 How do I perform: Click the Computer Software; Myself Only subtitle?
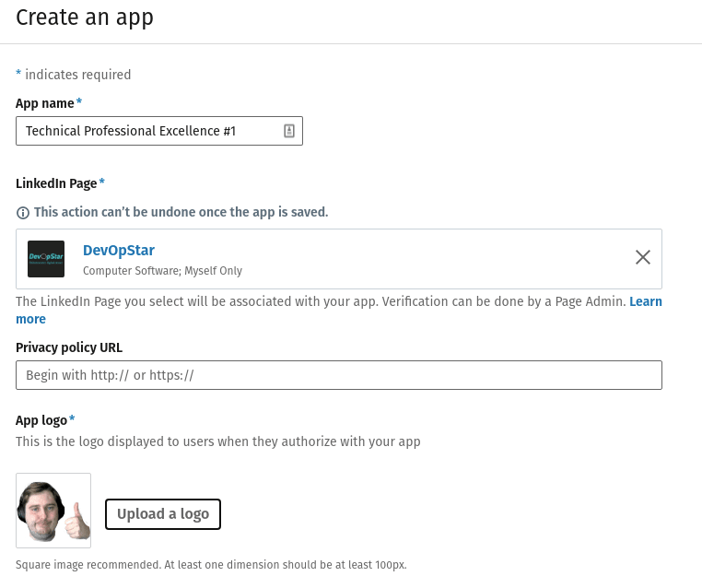click(x=162, y=271)
